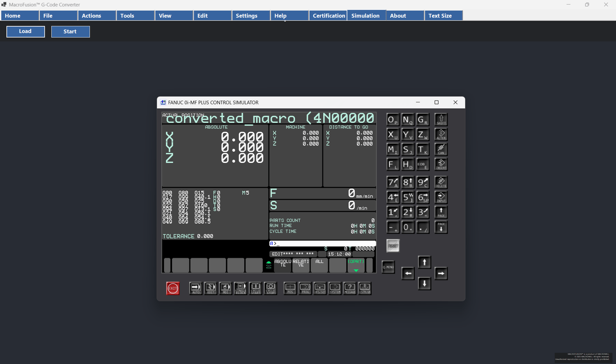616x364 pixels.
Task: Click the CYCLE STOP key
Action: pyautogui.click(x=270, y=288)
